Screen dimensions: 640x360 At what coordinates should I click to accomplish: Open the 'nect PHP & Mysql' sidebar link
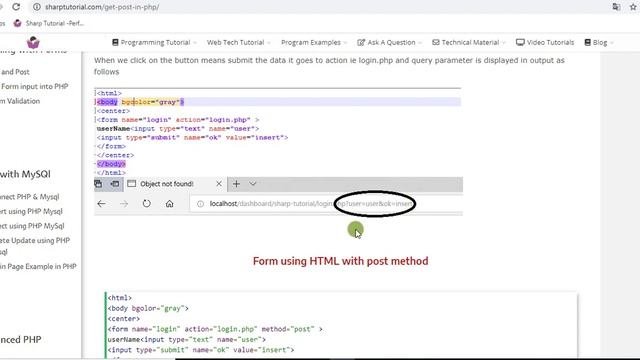pyautogui.click(x=30, y=197)
